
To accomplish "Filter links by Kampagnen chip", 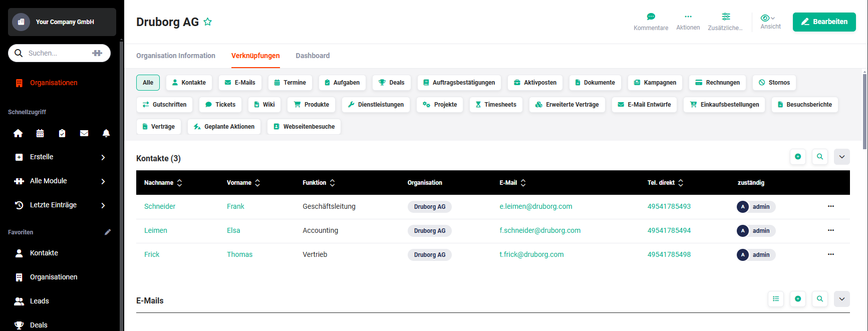I will (x=655, y=83).
